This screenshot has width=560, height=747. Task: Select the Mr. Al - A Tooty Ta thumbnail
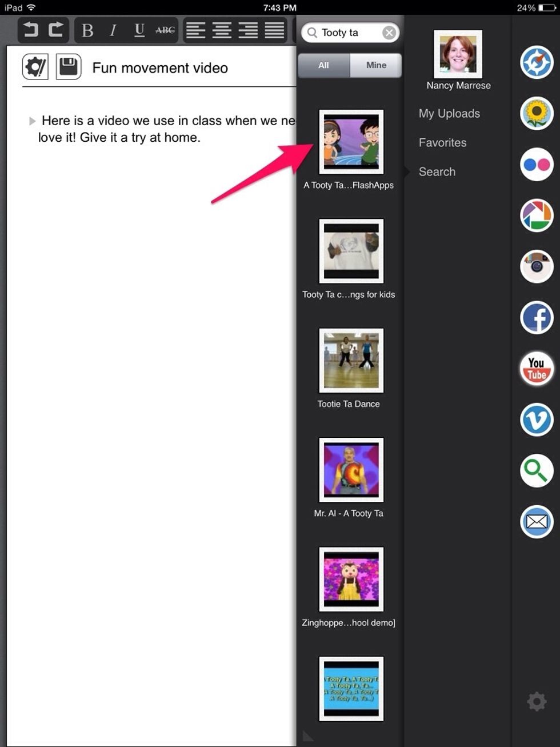pyautogui.click(x=351, y=470)
